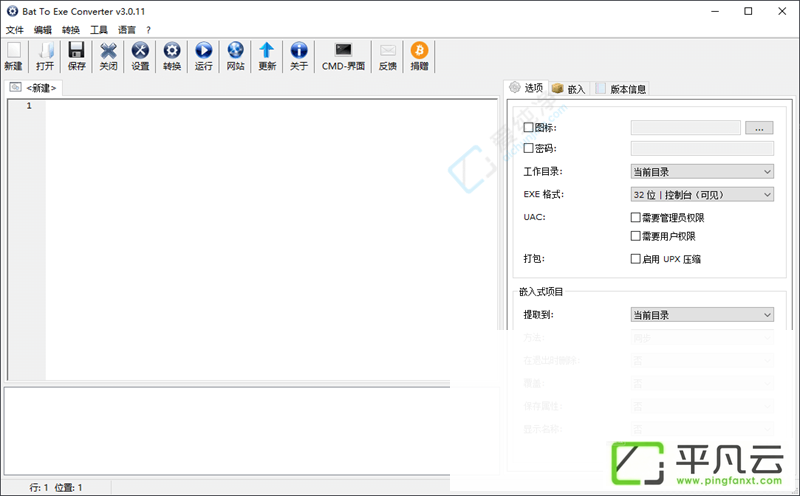Minimize the Bat To Exe Converter window
800x496 pixels.
[x=715, y=11]
